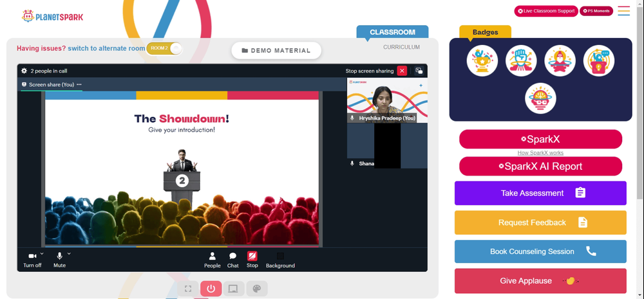Click Request Feedback button

click(540, 222)
